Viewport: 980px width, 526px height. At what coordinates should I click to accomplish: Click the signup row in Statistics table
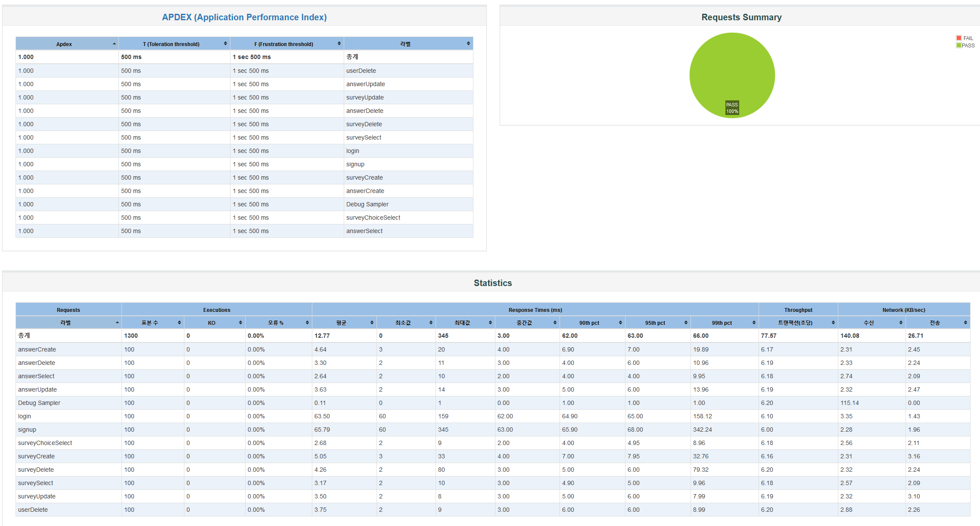[x=27, y=430]
